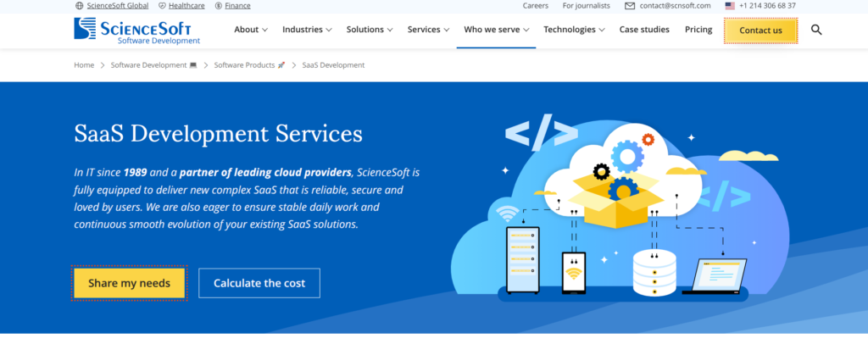
Task: Click the envelope email icon
Action: [630, 6]
